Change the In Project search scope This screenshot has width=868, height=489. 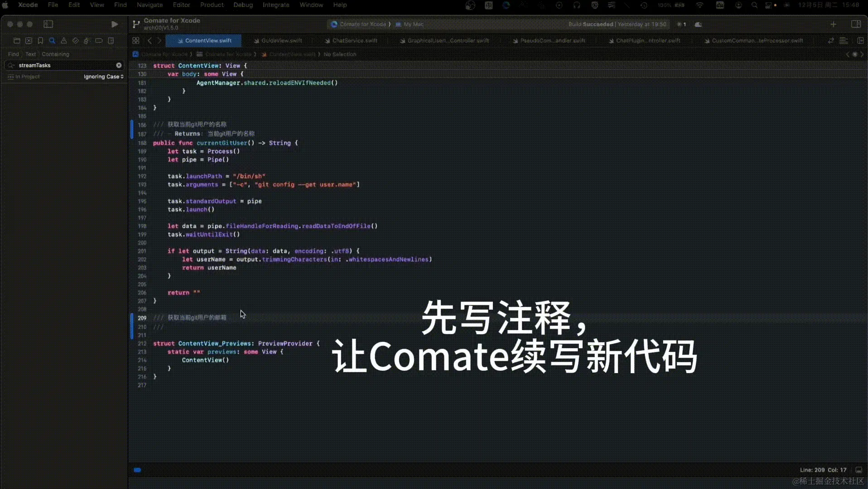coord(24,77)
